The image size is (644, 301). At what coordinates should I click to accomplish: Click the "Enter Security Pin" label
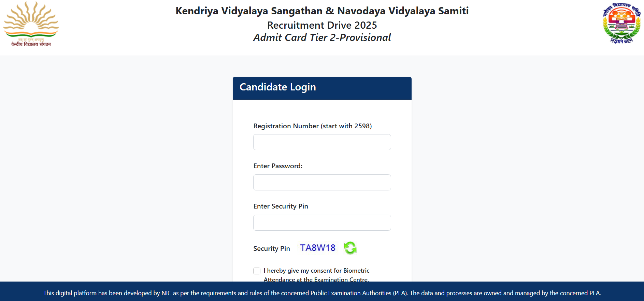(x=281, y=206)
